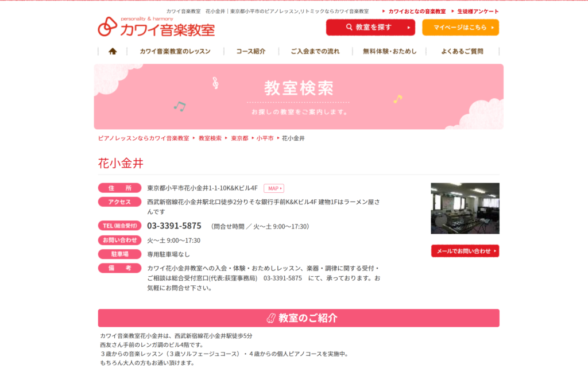Click the 備考 label badge
This screenshot has height=368, width=588.
tap(119, 268)
